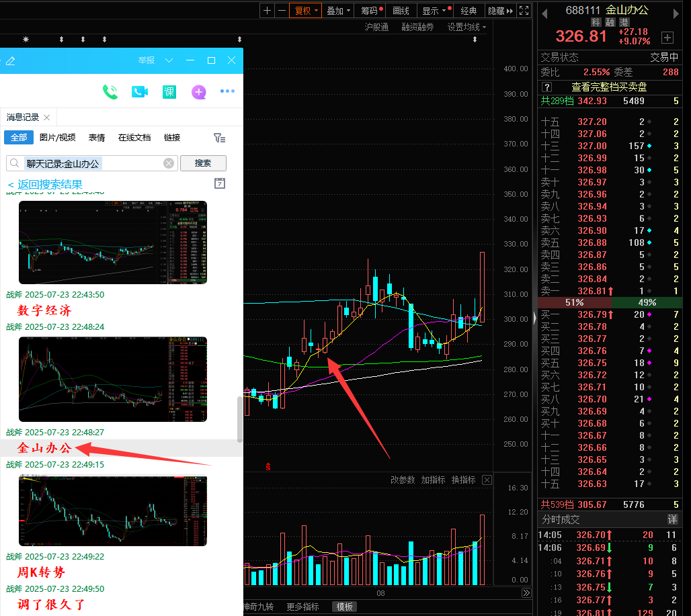Click 返回搜索结果 link

point(46,185)
